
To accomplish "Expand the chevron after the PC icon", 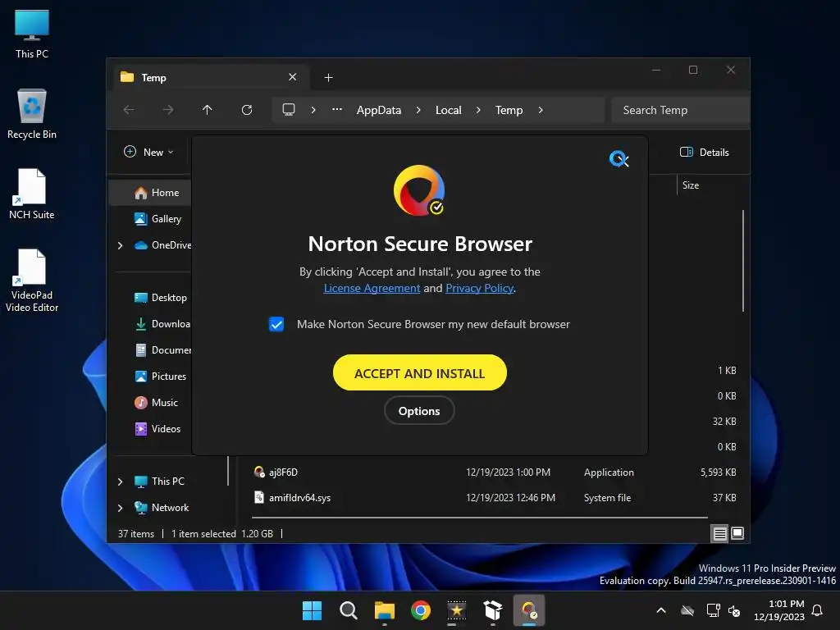I will 313,110.
